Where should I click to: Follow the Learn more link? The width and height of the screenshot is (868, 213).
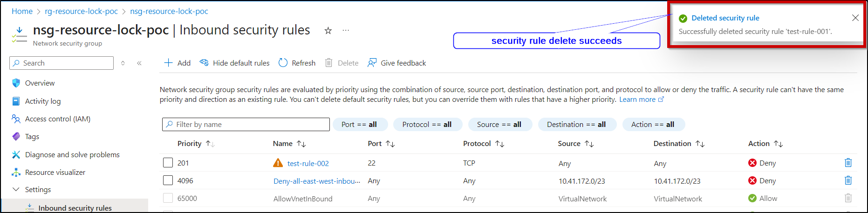(x=637, y=100)
